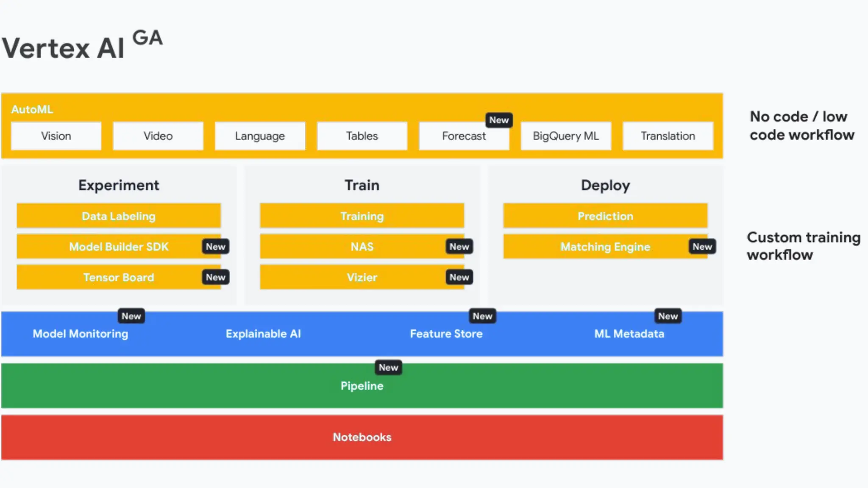Open the Tables tile
The width and height of the screenshot is (868, 488).
(x=362, y=136)
